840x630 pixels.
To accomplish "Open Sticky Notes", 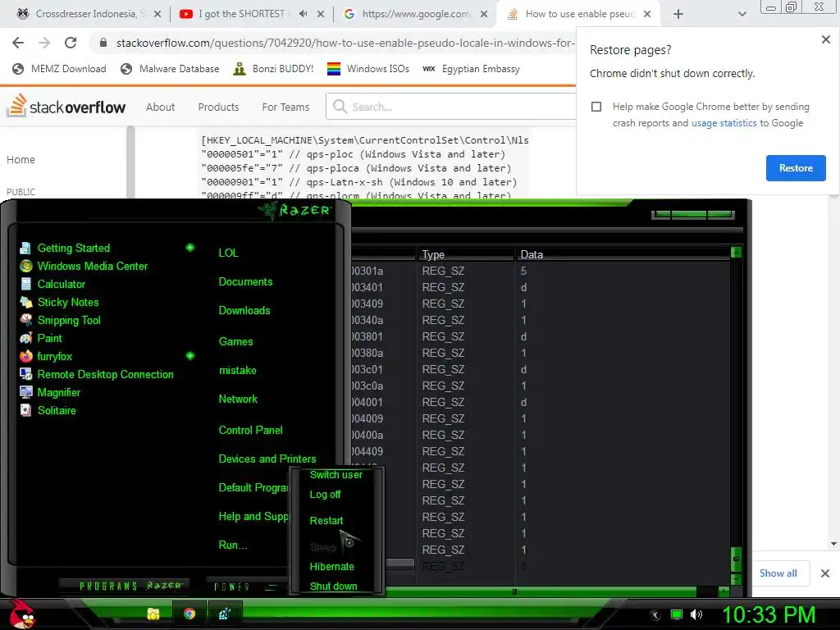I will click(59, 302).
